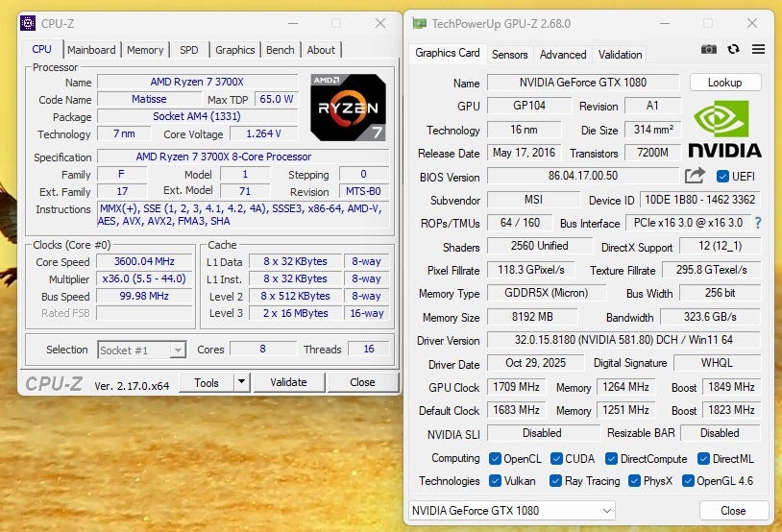Open the GPU-Z hamburger menu

point(758,50)
